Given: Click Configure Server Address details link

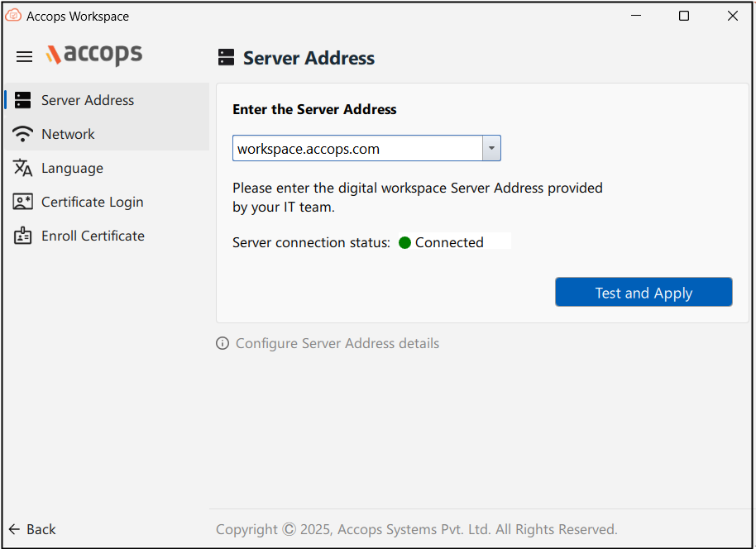Looking at the screenshot, I should point(337,343).
